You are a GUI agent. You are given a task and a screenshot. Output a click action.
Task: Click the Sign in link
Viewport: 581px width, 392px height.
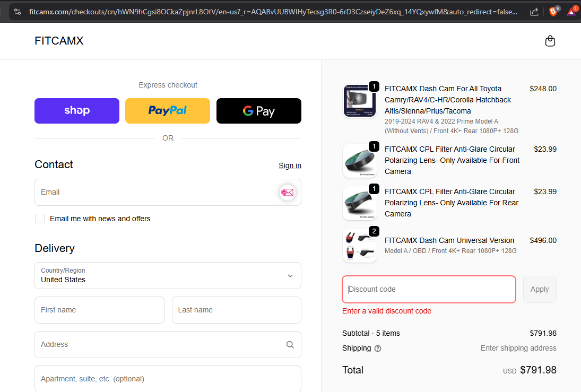(290, 165)
